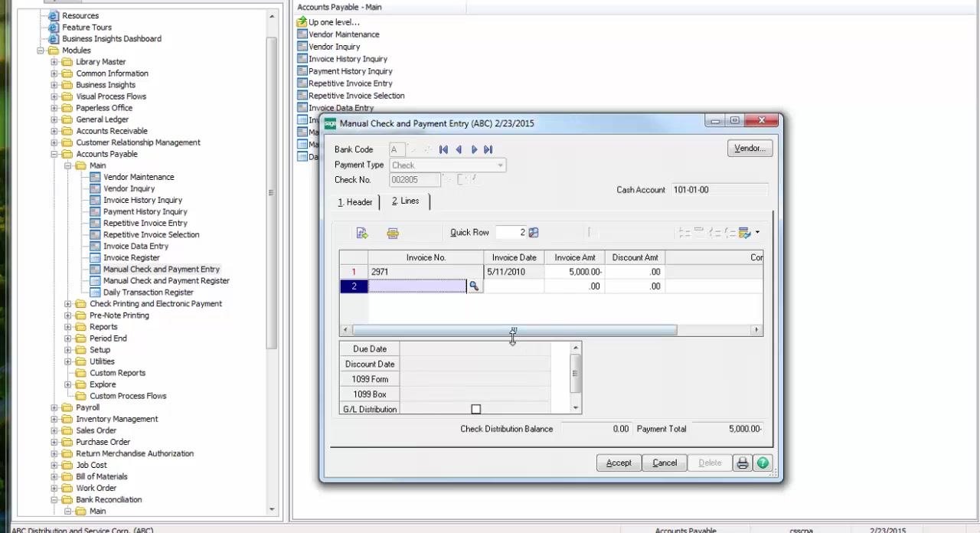Click Accept button
This screenshot has width=980, height=533.
click(x=619, y=463)
